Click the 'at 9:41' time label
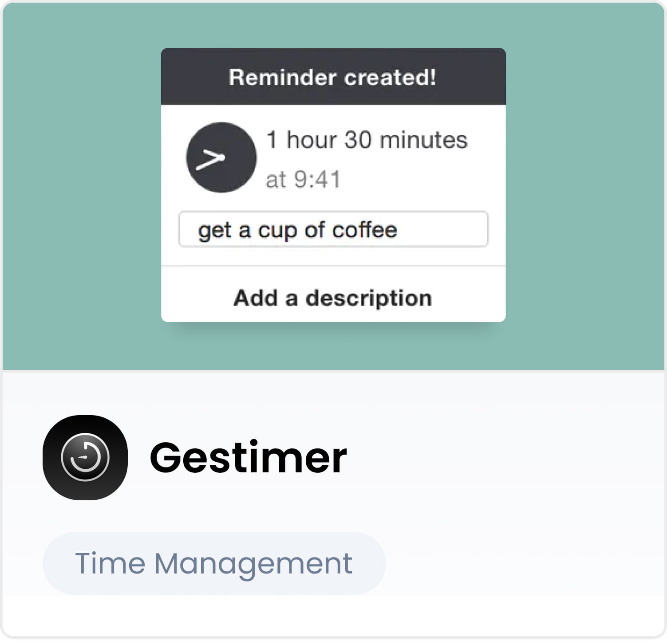Viewport: 667px width, 644px height. 303,179
